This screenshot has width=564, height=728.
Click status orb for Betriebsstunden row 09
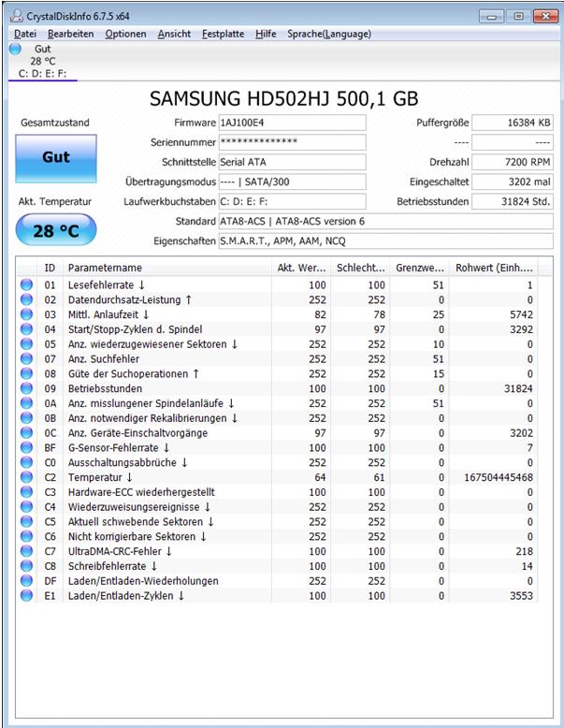(x=26, y=388)
